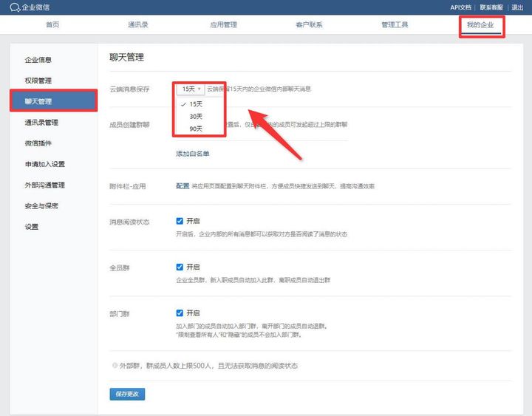Image resolution: width=532 pixels, height=416 pixels.
Task: Go to 应用管理 tab
Action: pos(223,25)
